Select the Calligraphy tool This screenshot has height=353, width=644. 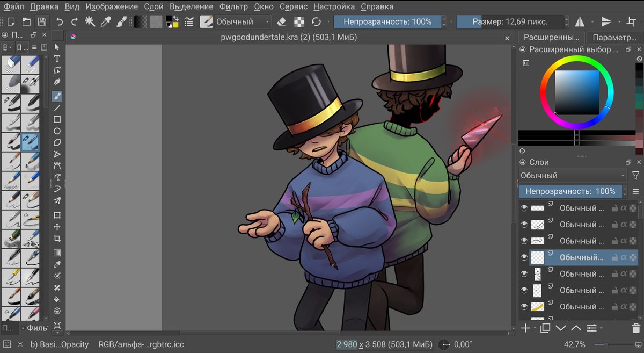point(57,82)
